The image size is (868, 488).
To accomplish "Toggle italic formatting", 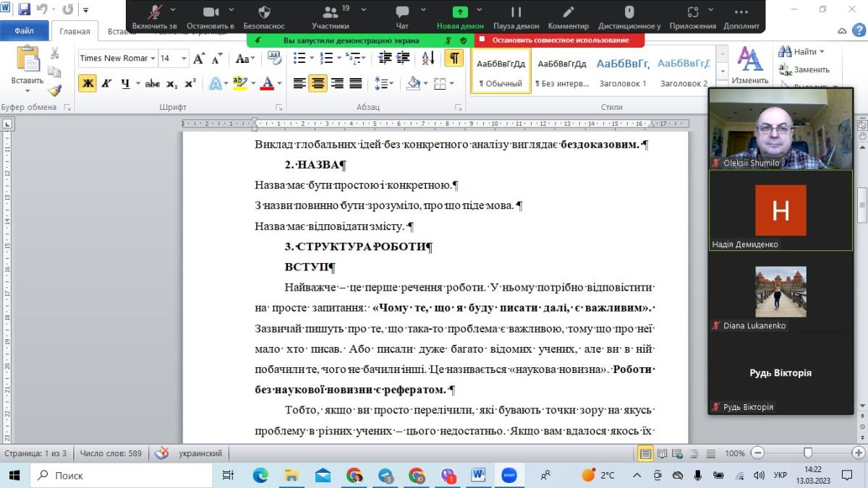I will [106, 84].
